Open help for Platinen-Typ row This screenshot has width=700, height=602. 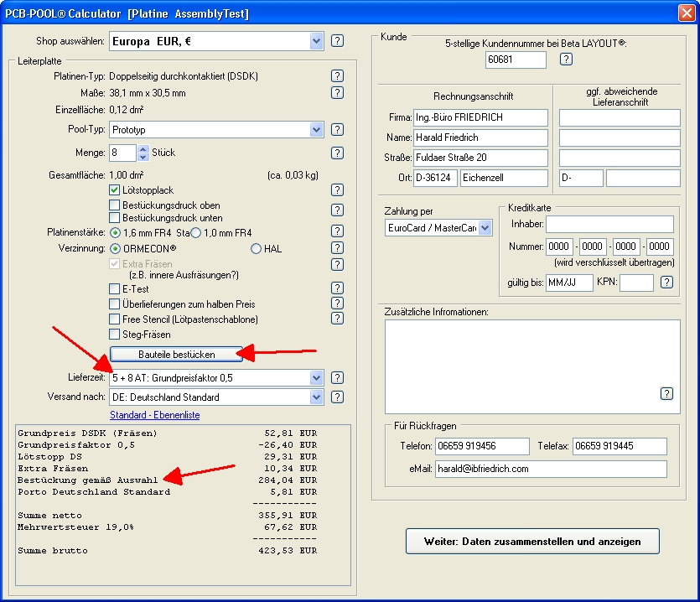[337, 76]
